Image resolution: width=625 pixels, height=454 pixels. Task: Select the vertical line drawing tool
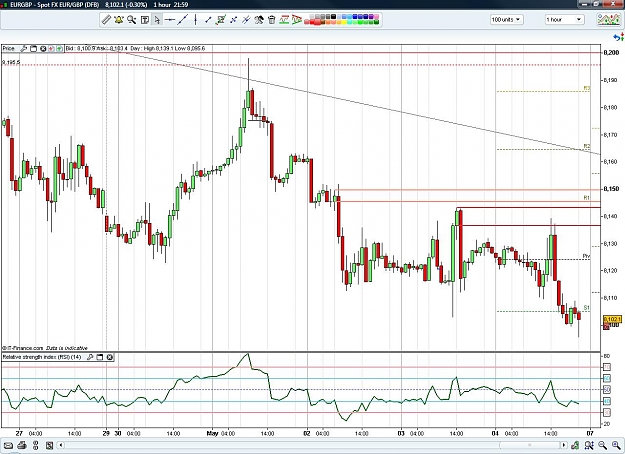click(195, 20)
